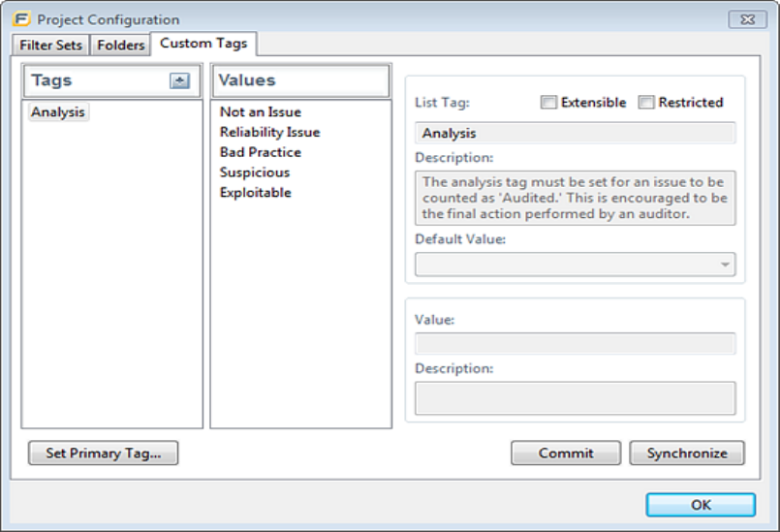Viewport: 780px width, 532px height.
Task: Click the add tag icon in Tags header
Action: 179,81
